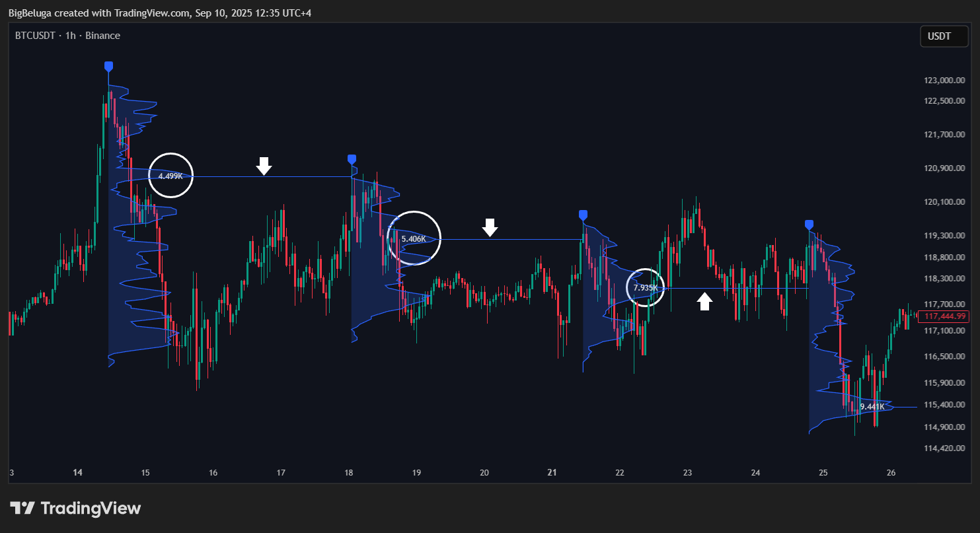Click the 122,500.00 price axis label
Screen dimensions: 980x533
(x=946, y=101)
